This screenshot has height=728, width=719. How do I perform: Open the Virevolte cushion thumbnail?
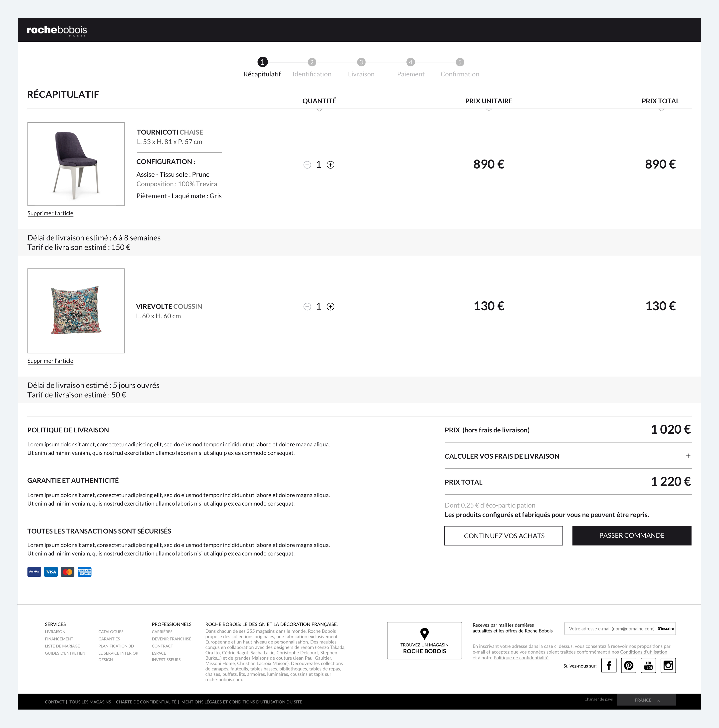tap(76, 311)
